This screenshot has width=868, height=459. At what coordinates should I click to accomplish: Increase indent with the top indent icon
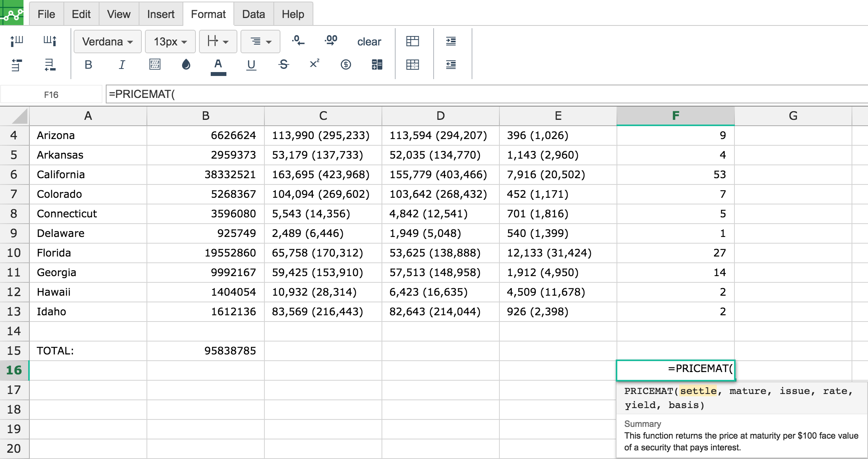[x=451, y=41]
